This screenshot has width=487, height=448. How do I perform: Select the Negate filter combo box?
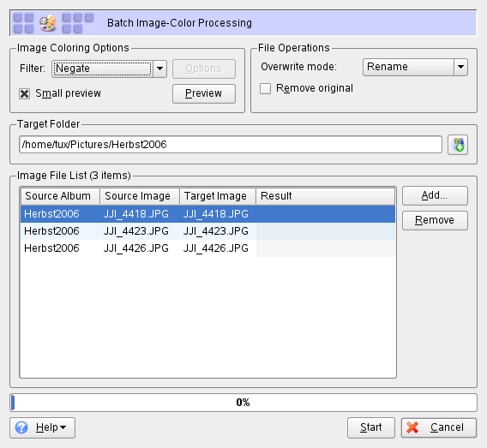[x=109, y=69]
